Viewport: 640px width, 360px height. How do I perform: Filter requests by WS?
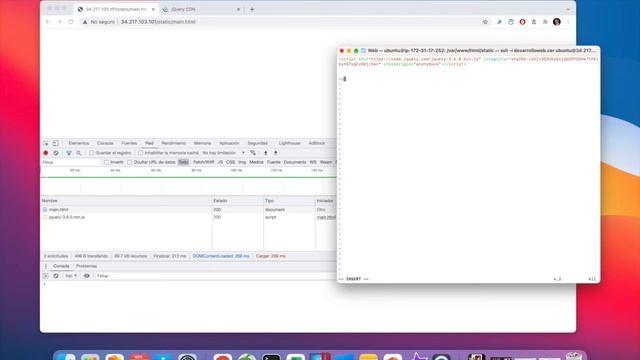[x=313, y=162]
